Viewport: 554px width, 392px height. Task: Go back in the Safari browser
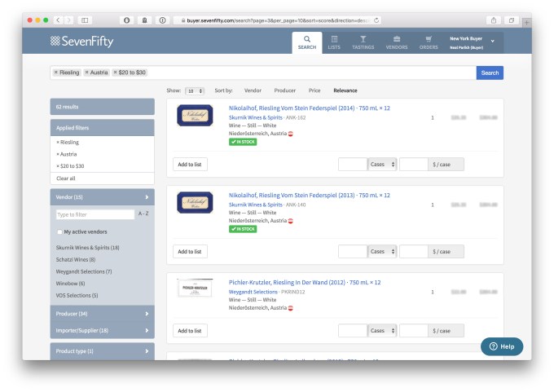pos(58,20)
